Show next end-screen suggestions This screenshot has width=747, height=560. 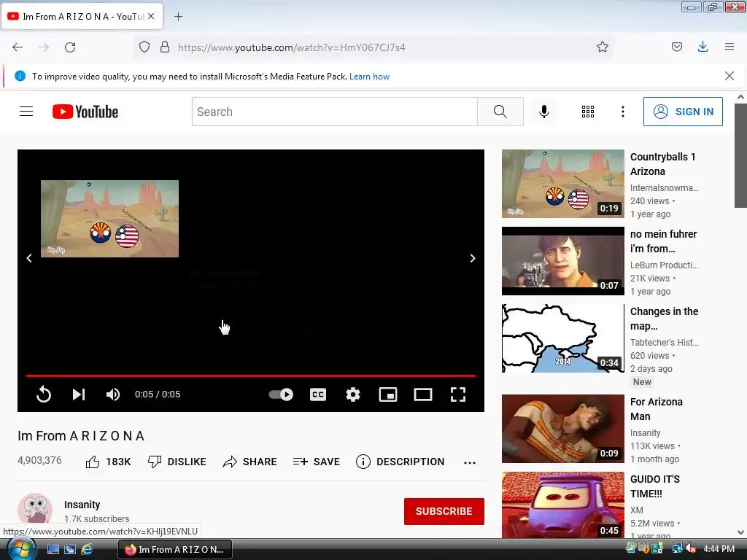point(473,258)
